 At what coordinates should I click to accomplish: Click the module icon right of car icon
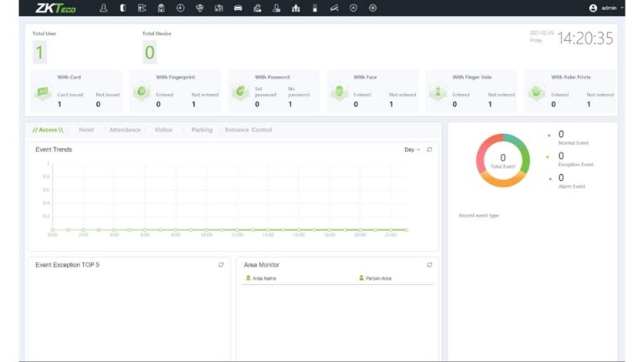tap(257, 8)
